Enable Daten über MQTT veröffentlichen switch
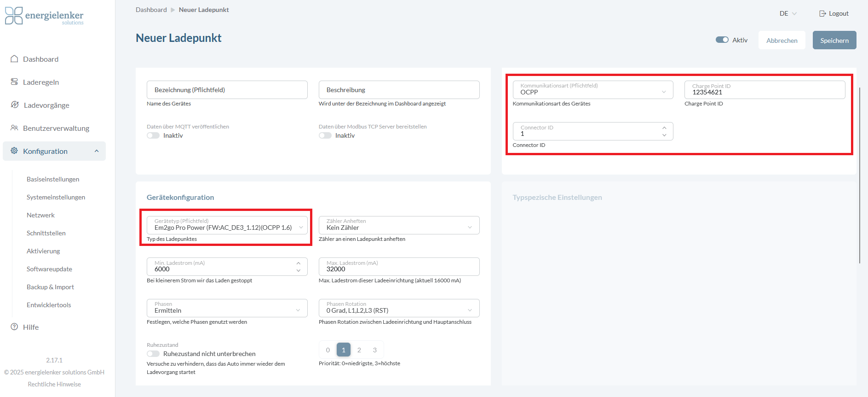868x397 pixels. [x=153, y=135]
